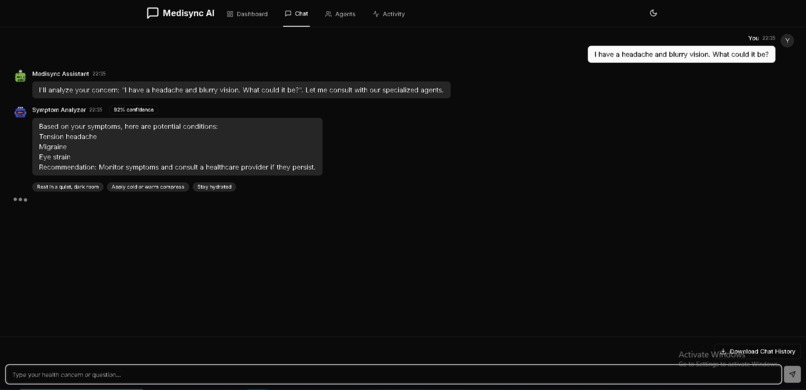
Task: Click the Symptom Analyzer avatar icon
Action: point(20,112)
